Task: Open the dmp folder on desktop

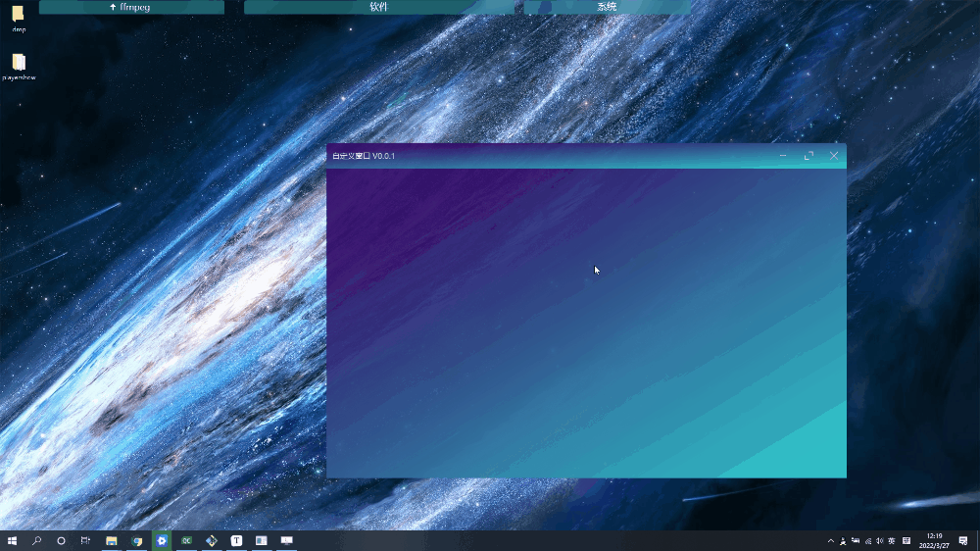Action: 18,18
